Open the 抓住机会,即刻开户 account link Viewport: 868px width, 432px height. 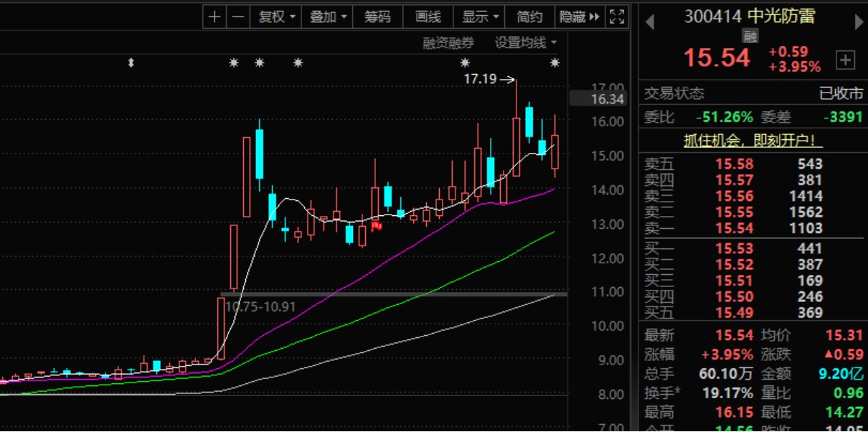[753, 141]
